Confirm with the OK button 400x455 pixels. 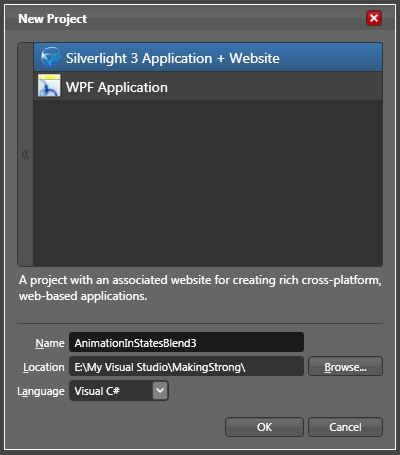coord(264,427)
